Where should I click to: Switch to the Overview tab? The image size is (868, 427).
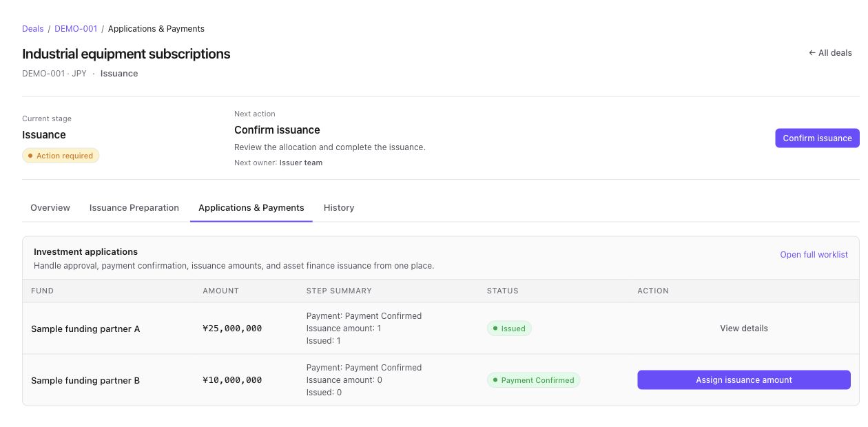click(50, 207)
